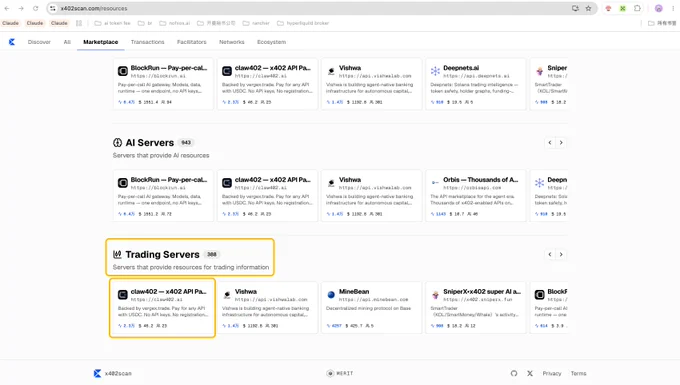Open the rancher bookmark folder
680x385 pixels.
click(256, 23)
